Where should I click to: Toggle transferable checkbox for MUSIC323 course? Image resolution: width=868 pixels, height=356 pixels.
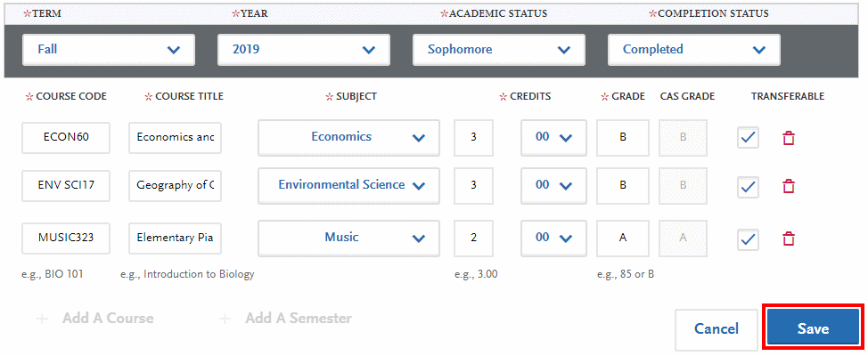point(749,239)
